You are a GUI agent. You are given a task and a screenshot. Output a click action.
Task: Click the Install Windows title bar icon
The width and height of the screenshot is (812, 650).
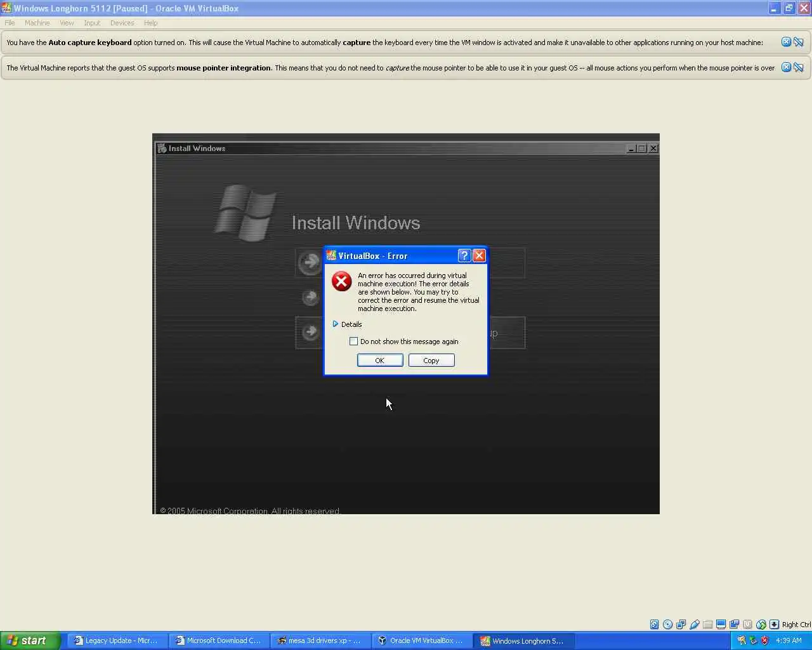point(162,148)
